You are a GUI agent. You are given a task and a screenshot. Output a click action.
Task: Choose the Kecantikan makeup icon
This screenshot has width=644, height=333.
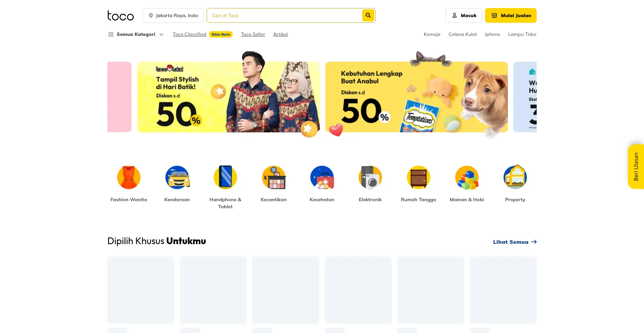tap(274, 177)
